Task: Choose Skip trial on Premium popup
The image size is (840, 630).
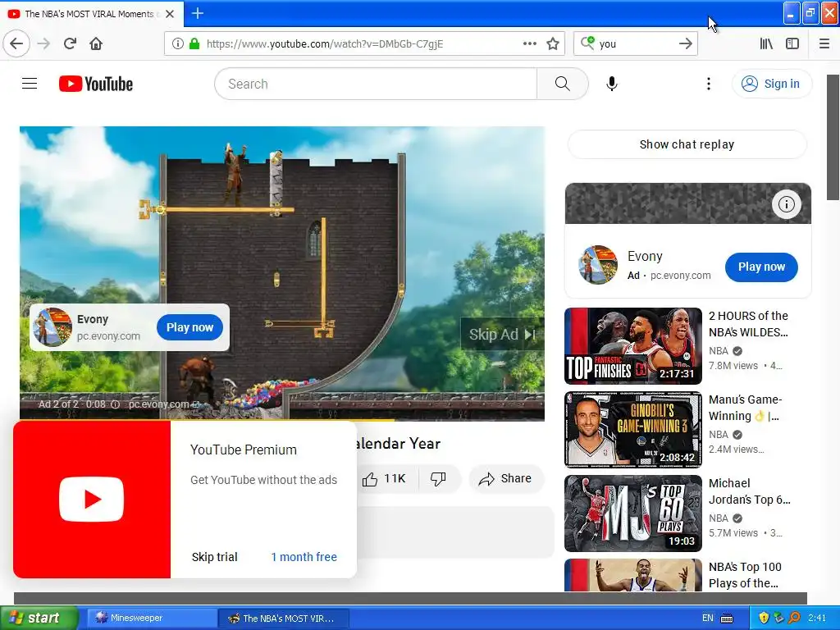Action: (214, 557)
